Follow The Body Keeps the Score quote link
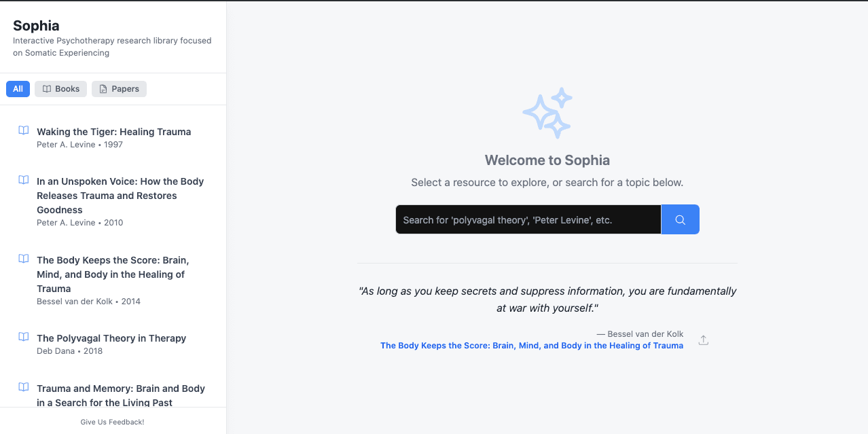The height and width of the screenshot is (434, 868). point(531,345)
